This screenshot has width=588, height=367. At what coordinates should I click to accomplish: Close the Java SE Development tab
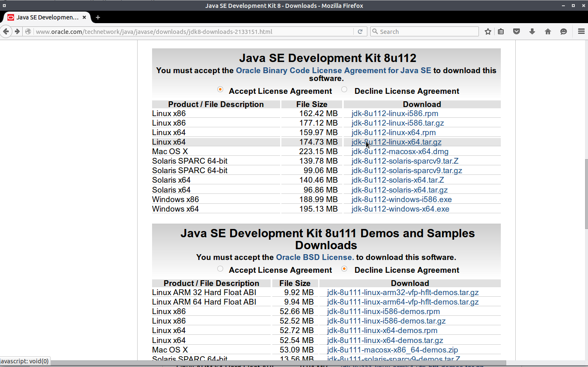84,17
